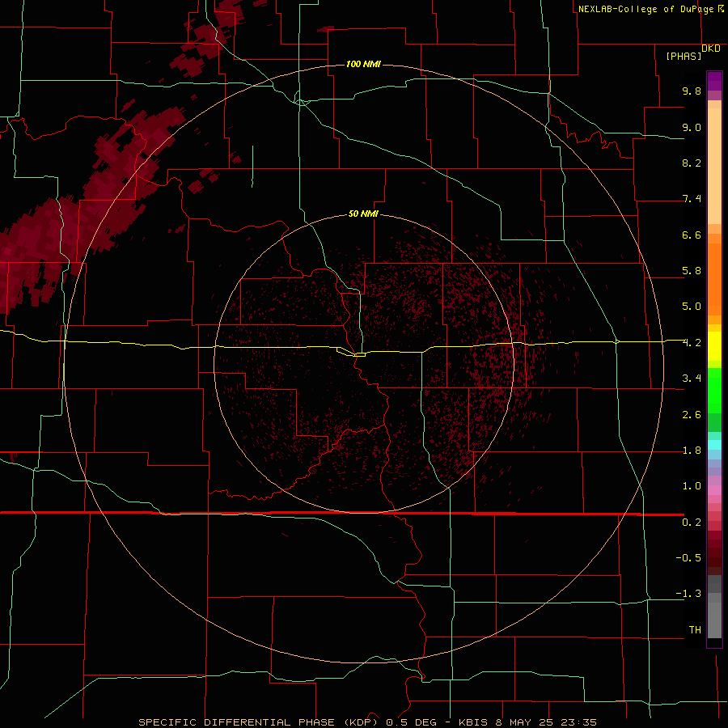Click the 1.8 value on the color scale
728x728 pixels.
coord(692,451)
